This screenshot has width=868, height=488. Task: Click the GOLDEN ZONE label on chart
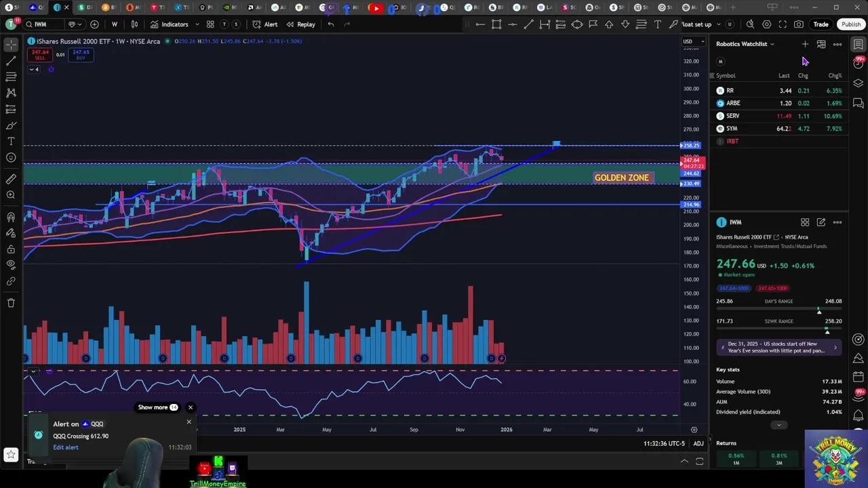(x=622, y=178)
